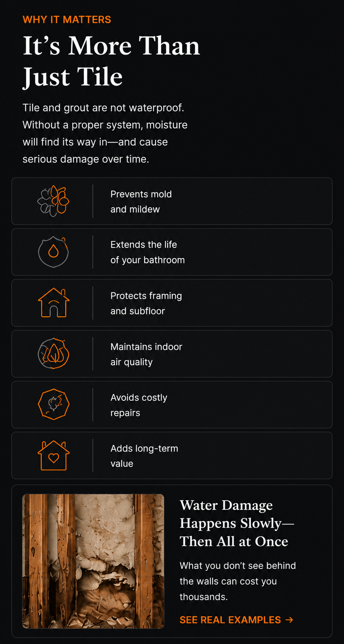Click the tile and grout intro paragraph

pos(105,133)
